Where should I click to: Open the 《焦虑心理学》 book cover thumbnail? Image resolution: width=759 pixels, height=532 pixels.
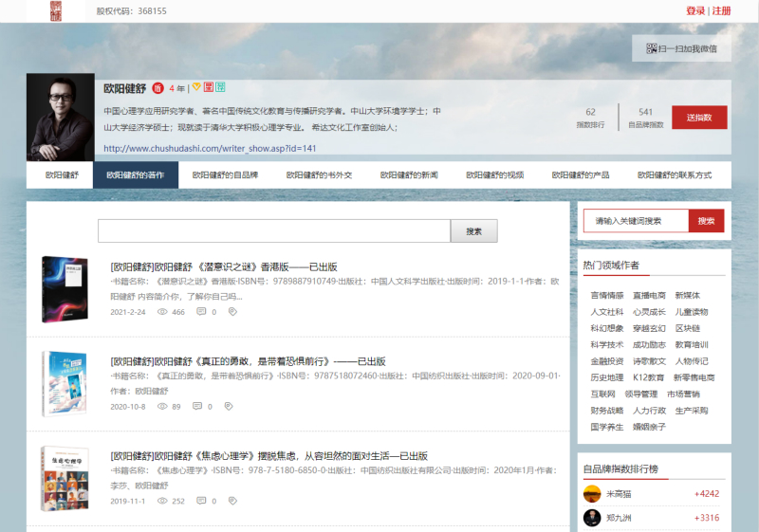tap(65, 479)
